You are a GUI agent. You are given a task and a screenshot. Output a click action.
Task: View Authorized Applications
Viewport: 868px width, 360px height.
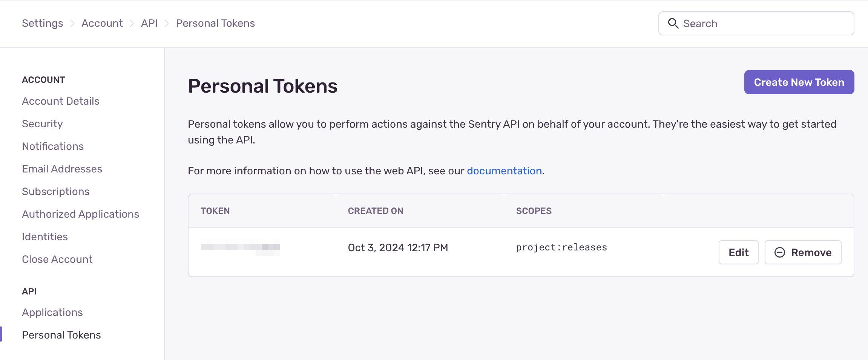coord(80,214)
